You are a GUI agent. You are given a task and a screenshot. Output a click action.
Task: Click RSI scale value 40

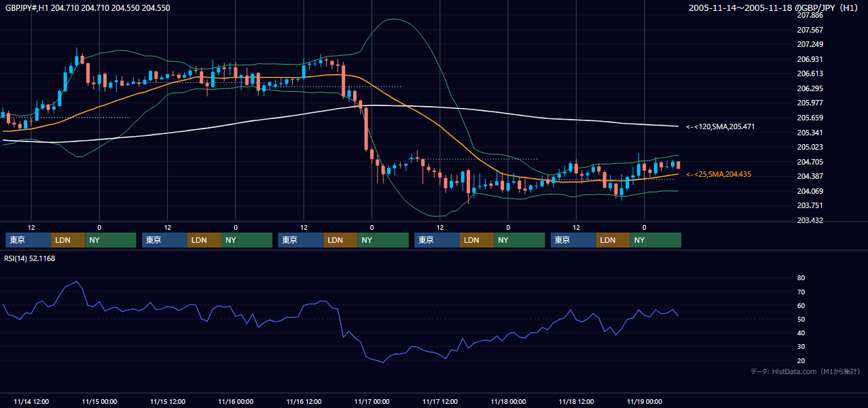click(x=801, y=333)
